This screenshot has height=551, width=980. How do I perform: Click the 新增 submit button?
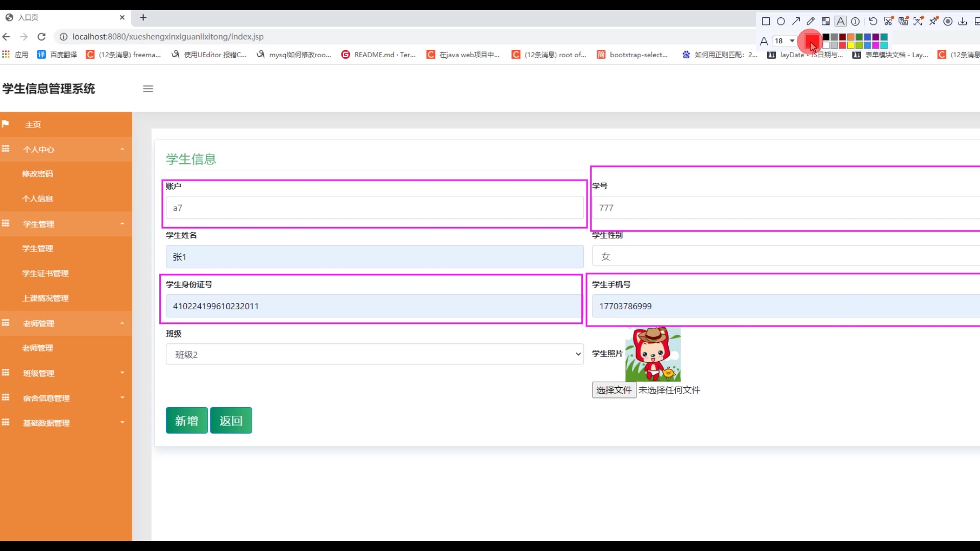click(x=186, y=420)
